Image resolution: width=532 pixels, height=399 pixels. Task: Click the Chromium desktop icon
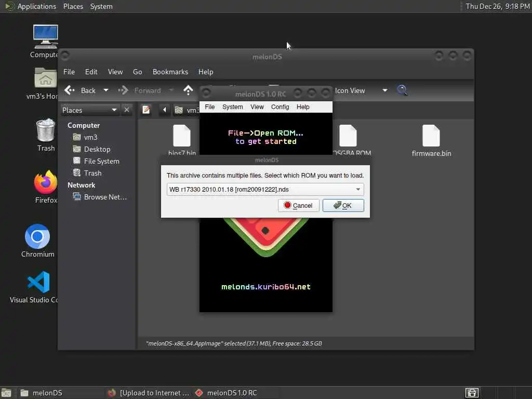tap(37, 236)
